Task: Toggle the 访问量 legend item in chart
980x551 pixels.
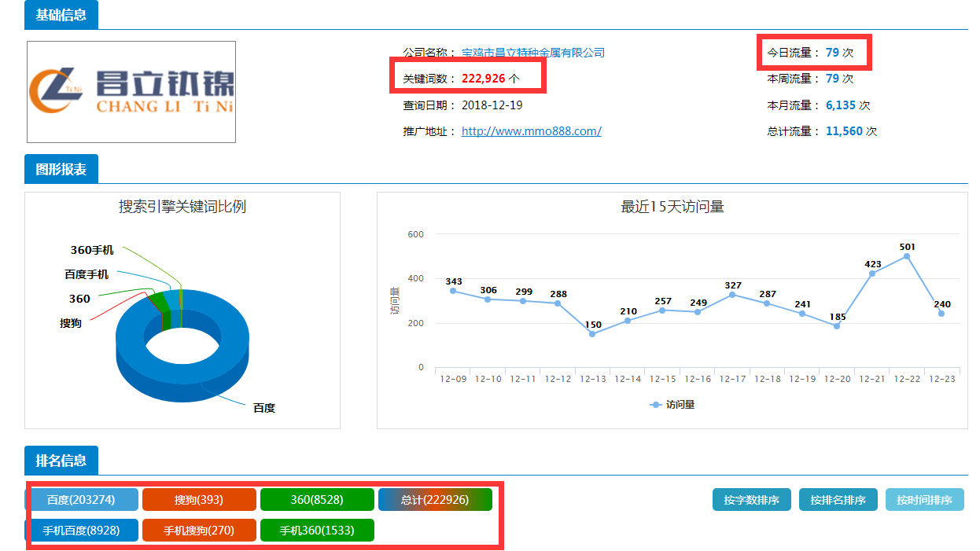Action: click(673, 405)
